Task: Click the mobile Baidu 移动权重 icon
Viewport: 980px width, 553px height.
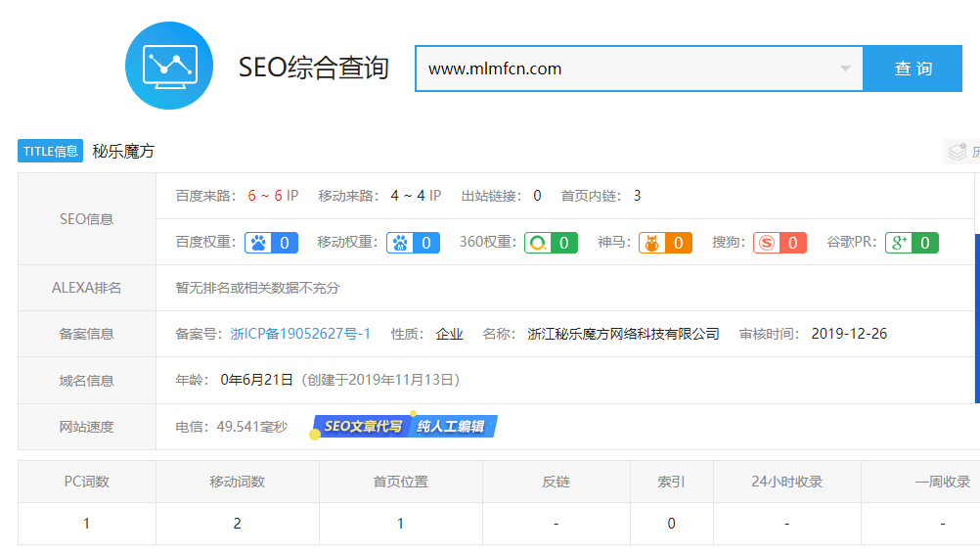Action: coord(400,243)
